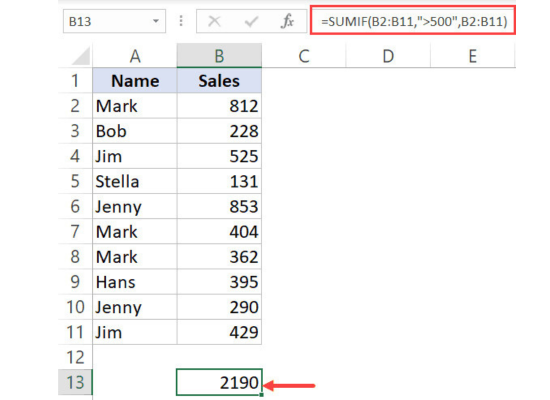Click the Select All corner triangle
The height and width of the screenshot is (400, 550).
tap(80, 56)
